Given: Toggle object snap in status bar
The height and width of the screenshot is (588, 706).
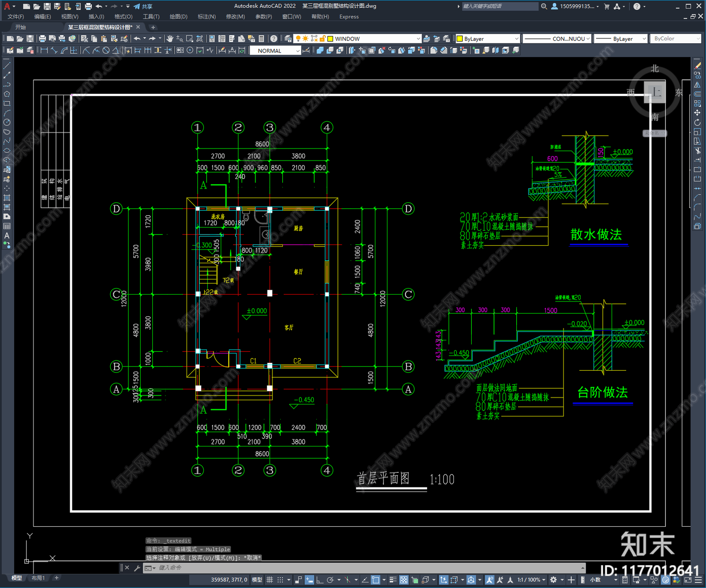Looking at the screenshot, I should pos(376,580).
